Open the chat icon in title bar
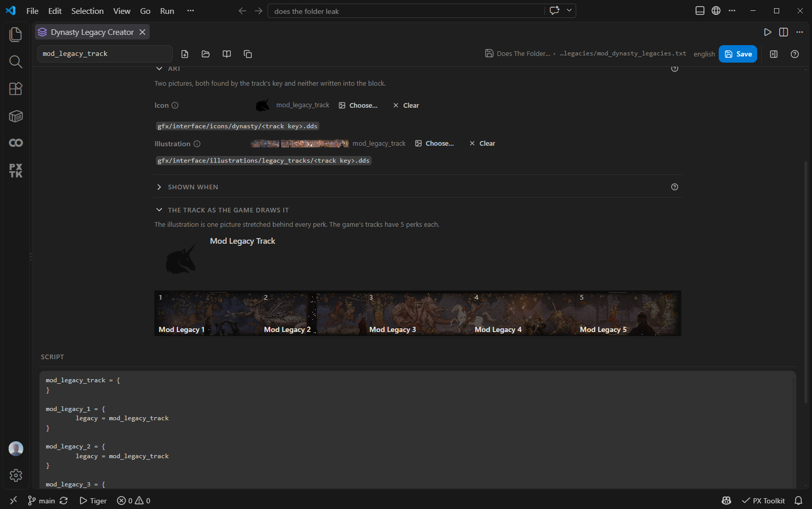 click(x=554, y=11)
